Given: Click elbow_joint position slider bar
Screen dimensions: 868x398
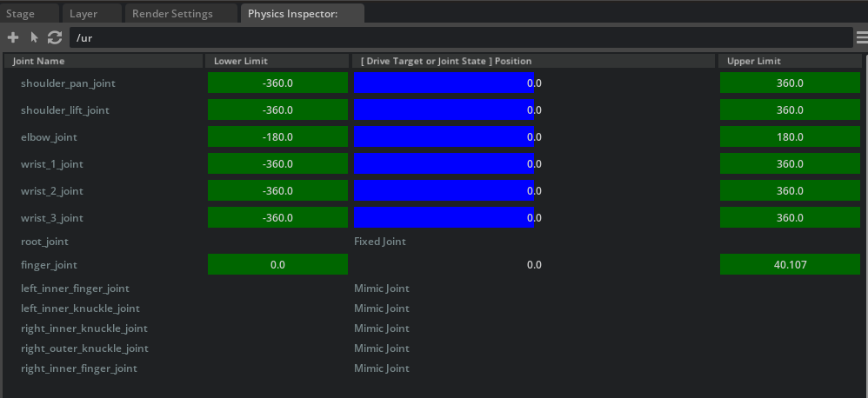Looking at the screenshot, I should coord(444,137).
